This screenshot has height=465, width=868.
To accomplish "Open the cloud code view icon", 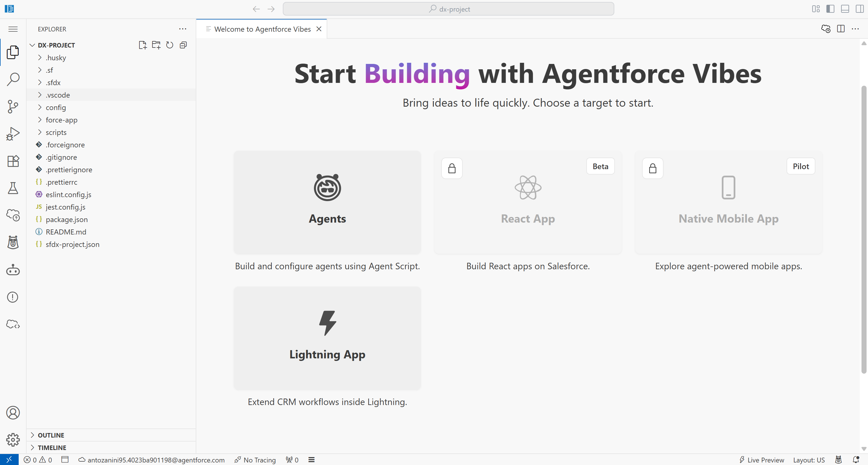I will (x=13, y=324).
